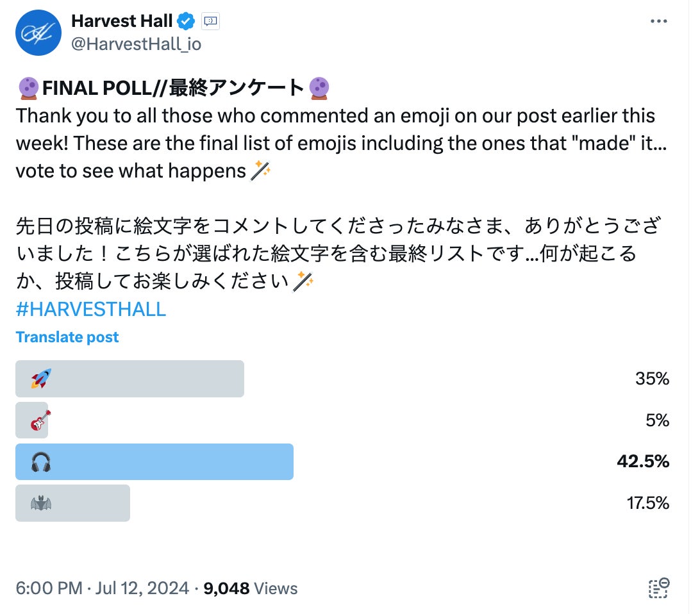Image resolution: width=700 pixels, height=614 pixels.
Task: Click the bat emoji in the poll
Action: (41, 503)
